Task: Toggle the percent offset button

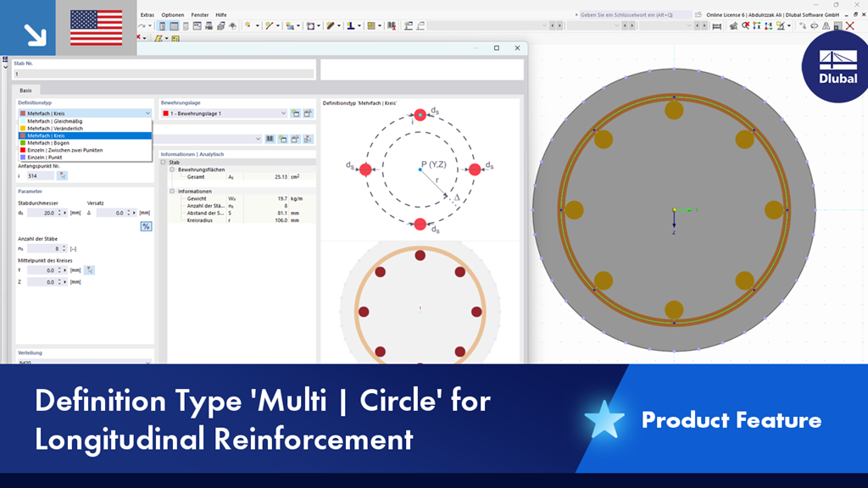Action: pyautogui.click(x=146, y=226)
